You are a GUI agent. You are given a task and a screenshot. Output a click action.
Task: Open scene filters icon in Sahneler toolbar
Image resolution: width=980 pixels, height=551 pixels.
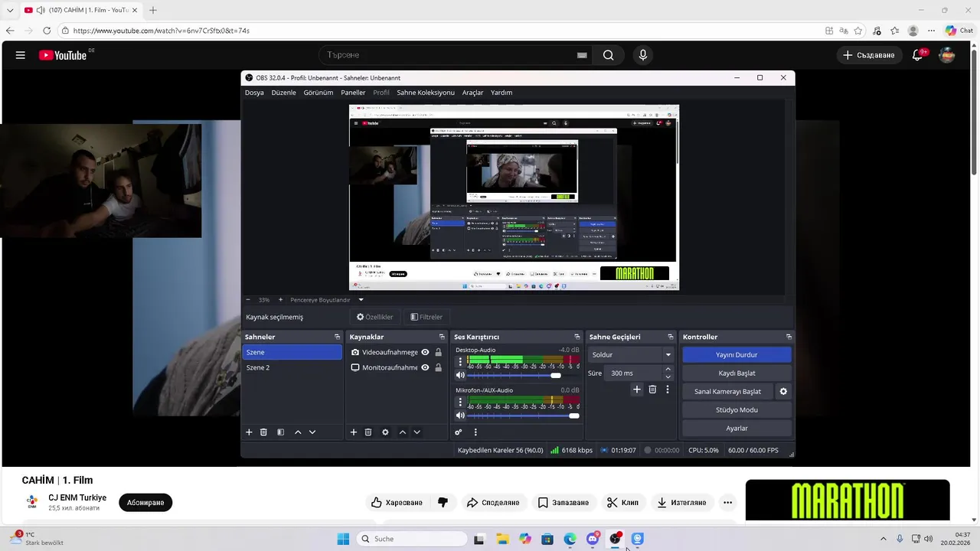(x=280, y=432)
